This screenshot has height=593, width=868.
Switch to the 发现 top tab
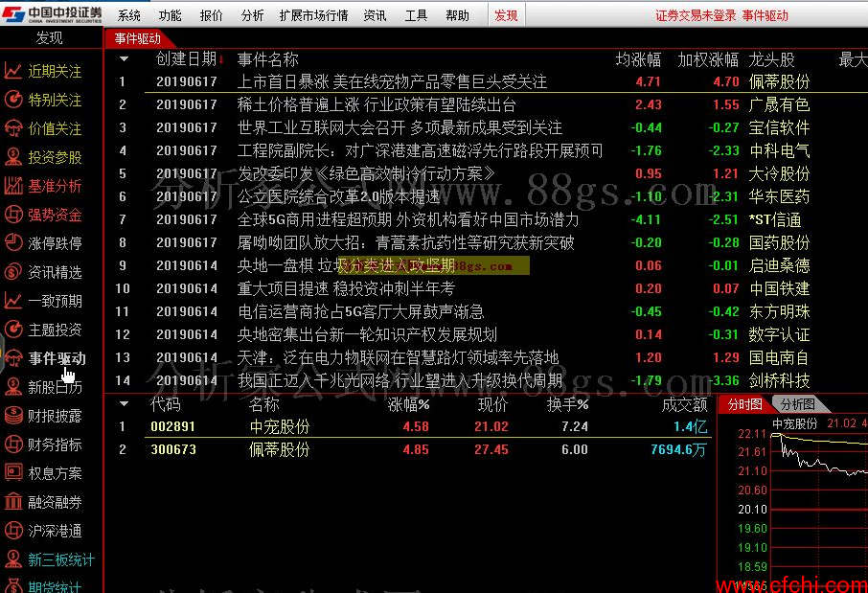tap(506, 15)
